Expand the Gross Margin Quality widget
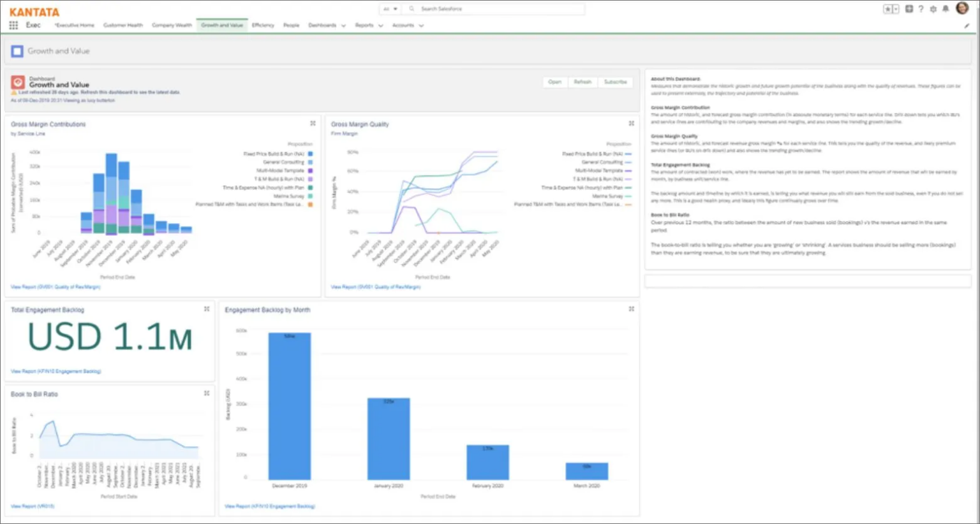Screen dimensions: 980x524 [631, 123]
